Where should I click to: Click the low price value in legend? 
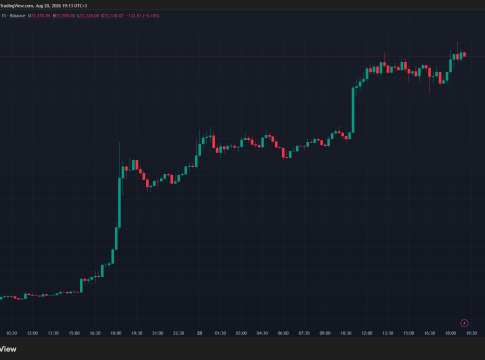[x=88, y=15]
